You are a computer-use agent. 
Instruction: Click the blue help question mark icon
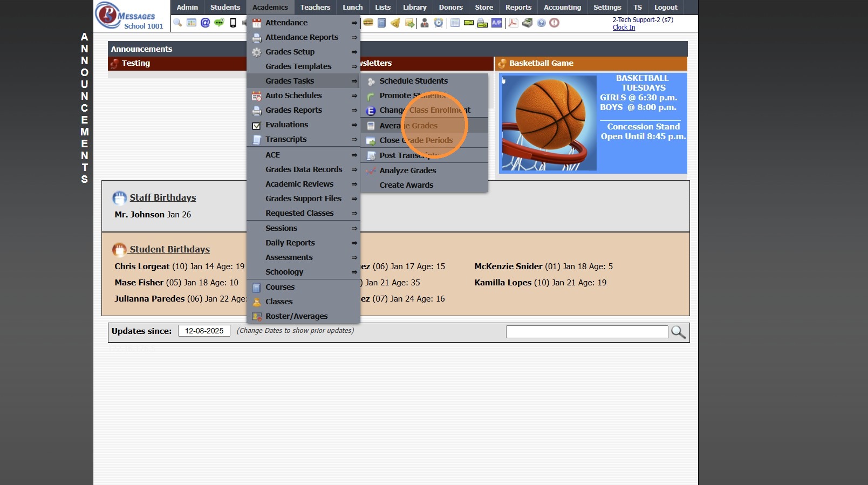click(x=541, y=23)
